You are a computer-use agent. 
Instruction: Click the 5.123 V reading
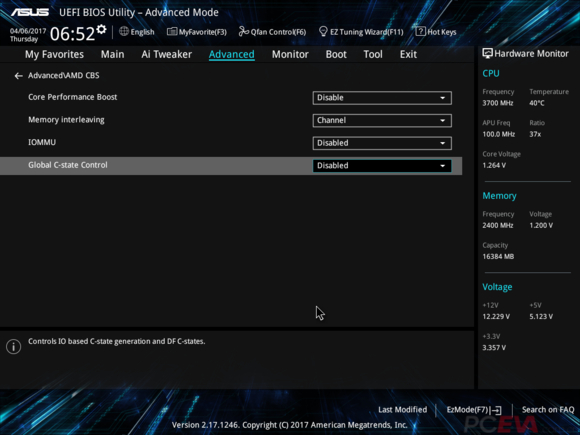click(x=541, y=316)
